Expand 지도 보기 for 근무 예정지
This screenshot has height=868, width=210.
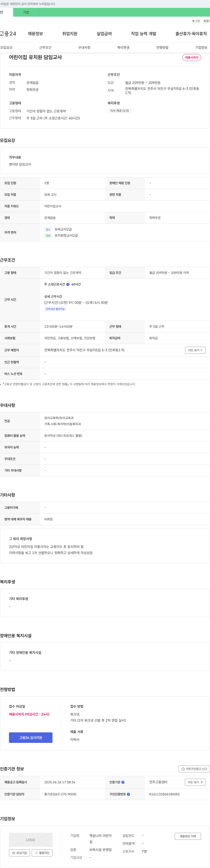pyautogui.click(x=195, y=350)
